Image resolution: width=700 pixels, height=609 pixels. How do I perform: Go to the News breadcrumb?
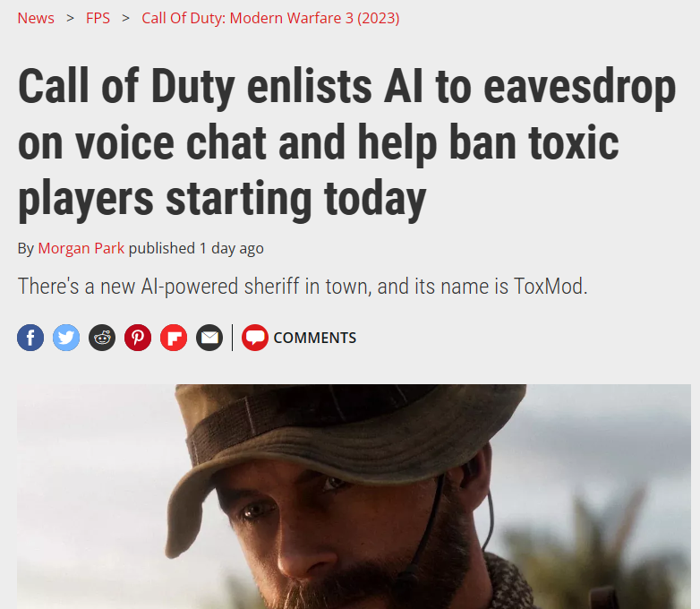click(x=36, y=18)
